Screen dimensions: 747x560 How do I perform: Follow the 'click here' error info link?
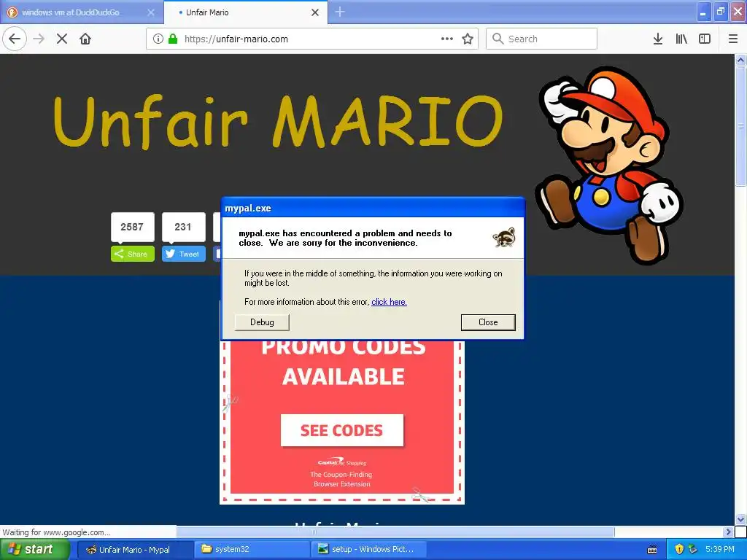[389, 302]
